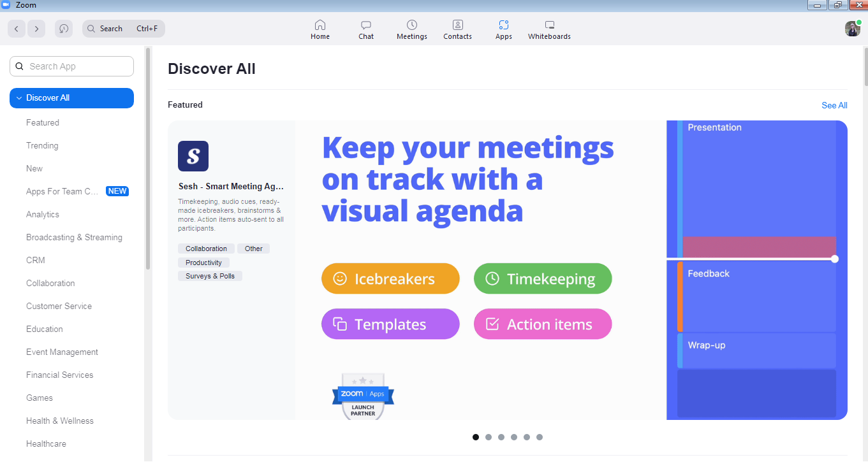868x462 pixels.
Task: Click the Collaboration tag on Sesh card
Action: [x=206, y=249]
